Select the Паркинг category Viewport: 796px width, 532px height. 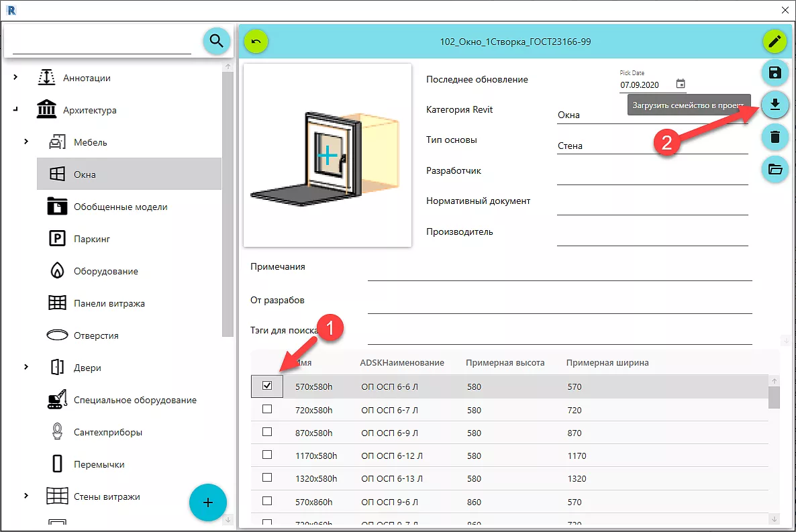point(91,239)
